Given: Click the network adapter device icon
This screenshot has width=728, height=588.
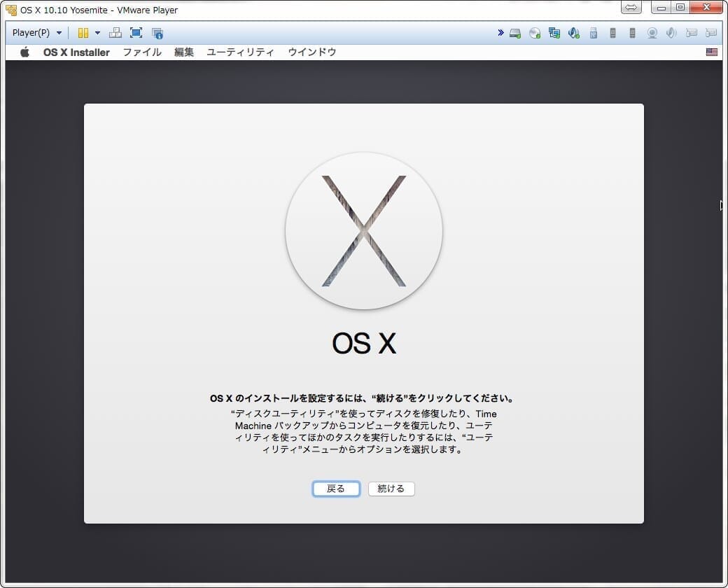Looking at the screenshot, I should point(554,33).
